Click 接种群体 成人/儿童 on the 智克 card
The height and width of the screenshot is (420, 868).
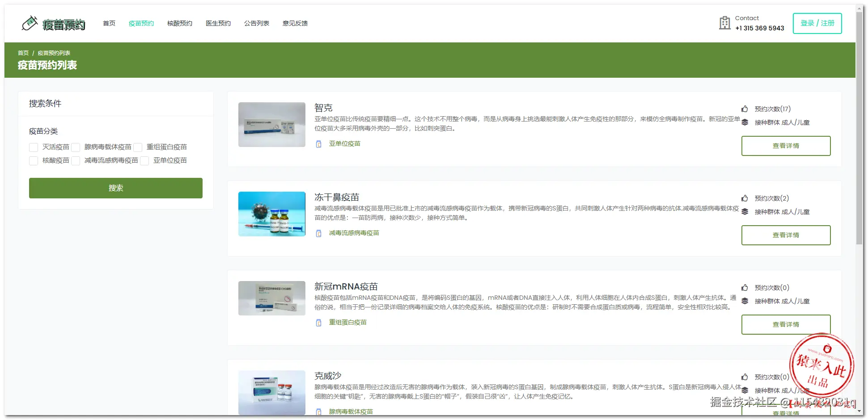click(782, 122)
